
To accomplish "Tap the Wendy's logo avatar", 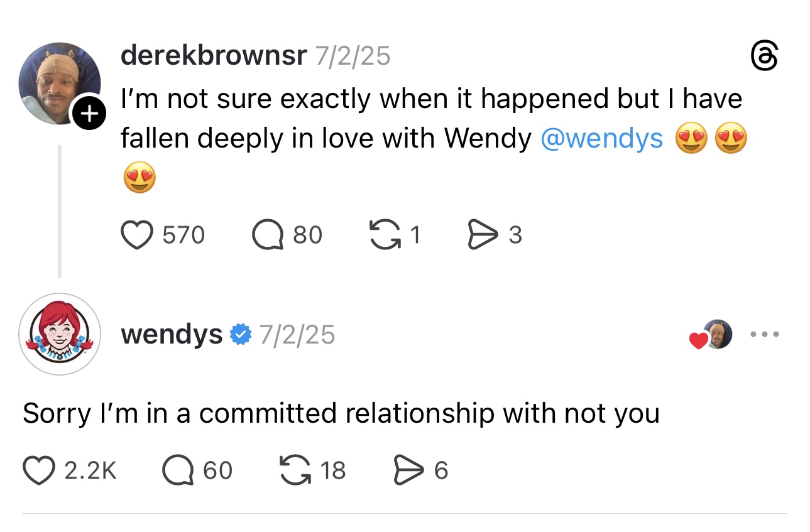I will pos(60,334).
